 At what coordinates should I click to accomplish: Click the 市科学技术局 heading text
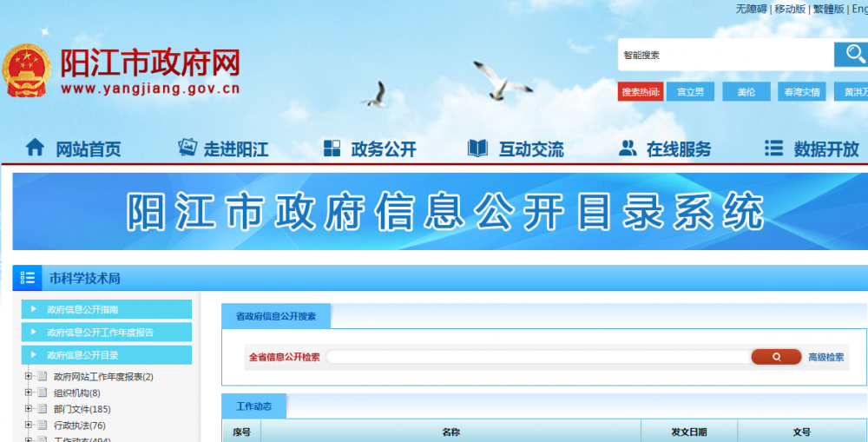pos(85,278)
